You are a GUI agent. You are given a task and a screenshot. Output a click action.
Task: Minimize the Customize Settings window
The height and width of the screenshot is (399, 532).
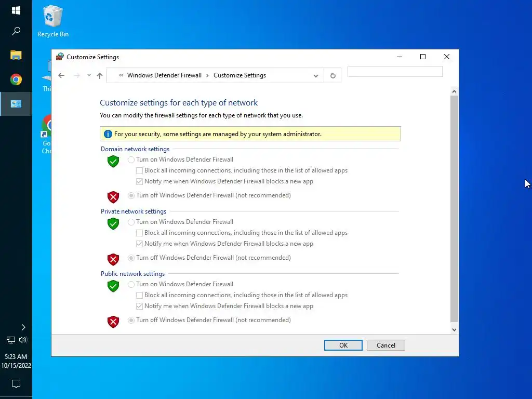400,57
